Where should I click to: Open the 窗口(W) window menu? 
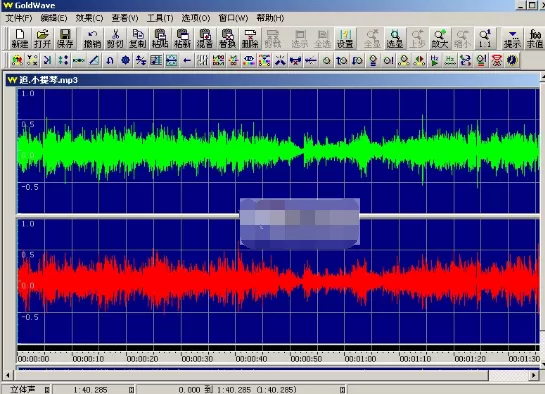point(233,18)
